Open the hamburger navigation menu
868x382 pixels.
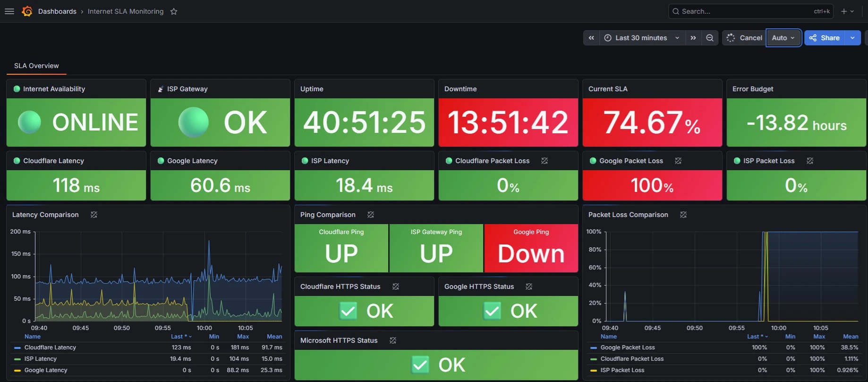(x=9, y=11)
